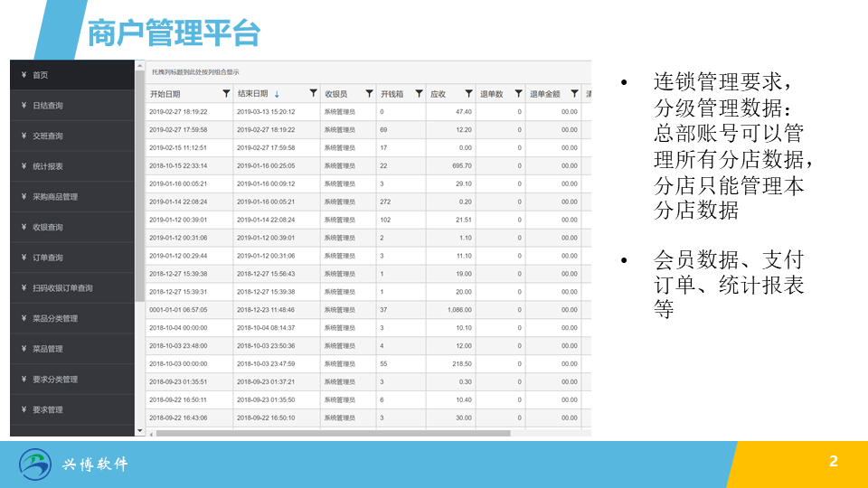
Task: Select row starting 2019-02-27 18:19:22
Action: [368, 112]
